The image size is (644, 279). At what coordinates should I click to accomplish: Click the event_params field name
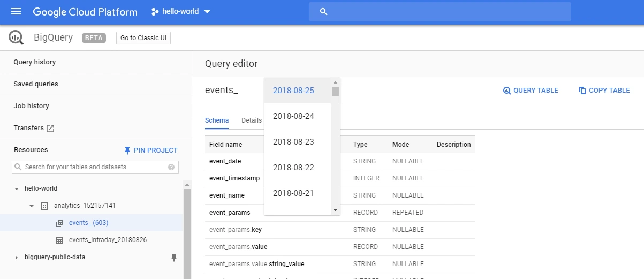[x=230, y=213]
